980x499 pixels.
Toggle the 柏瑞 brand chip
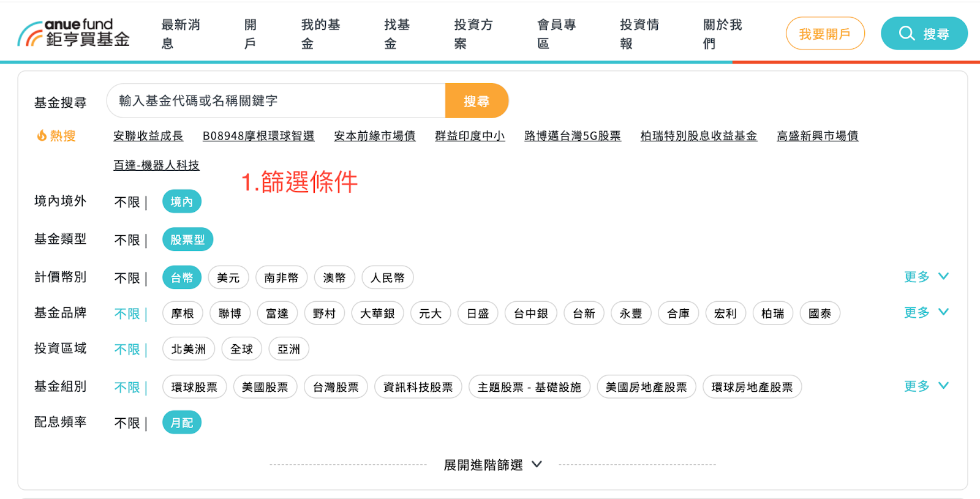pyautogui.click(x=773, y=313)
